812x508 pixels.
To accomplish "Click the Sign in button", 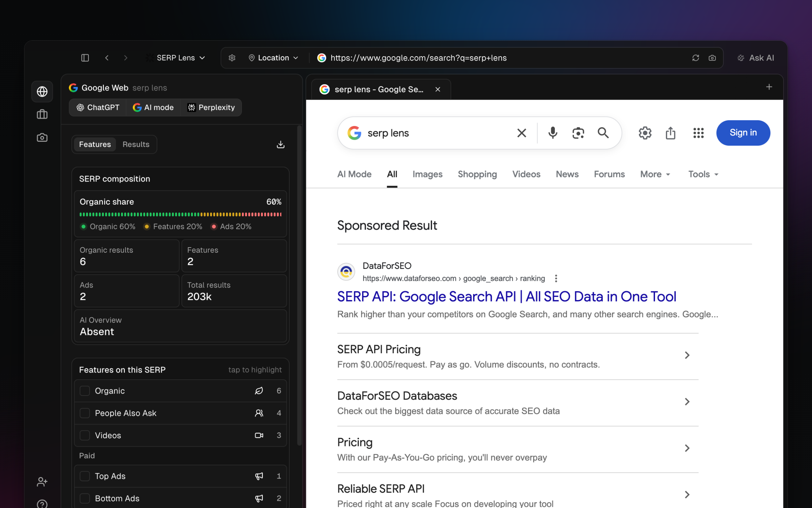I will tap(743, 133).
